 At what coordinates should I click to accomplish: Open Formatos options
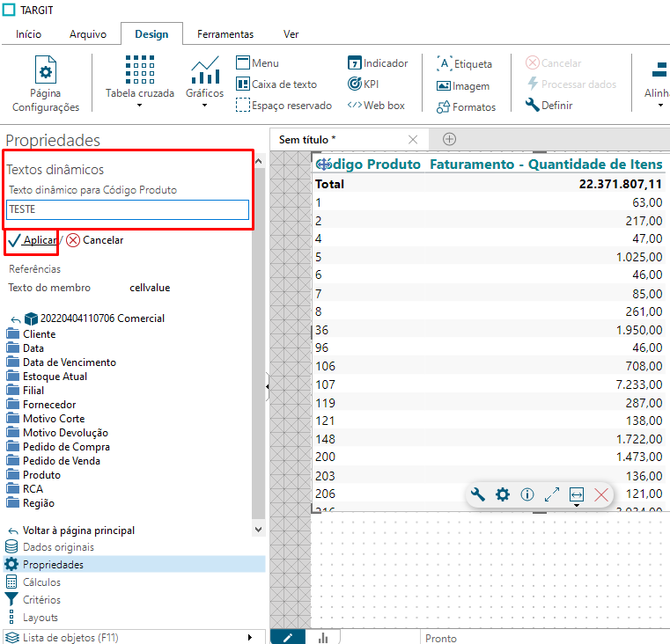[x=466, y=106]
